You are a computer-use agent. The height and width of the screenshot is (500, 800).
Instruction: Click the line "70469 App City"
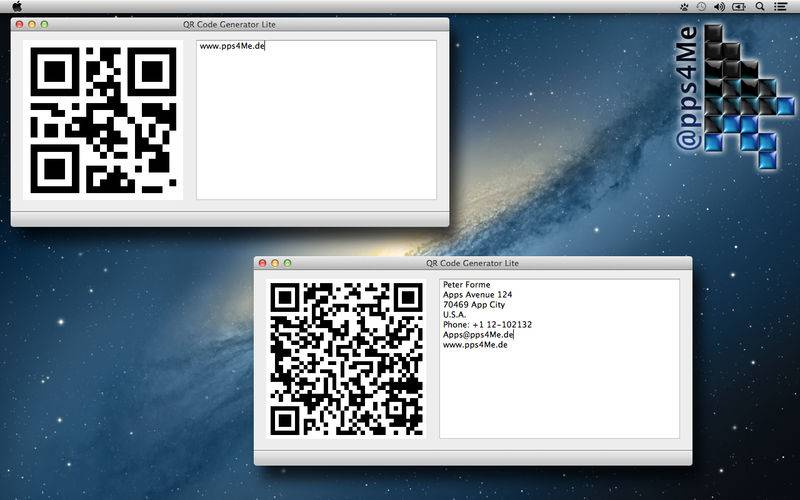474,305
